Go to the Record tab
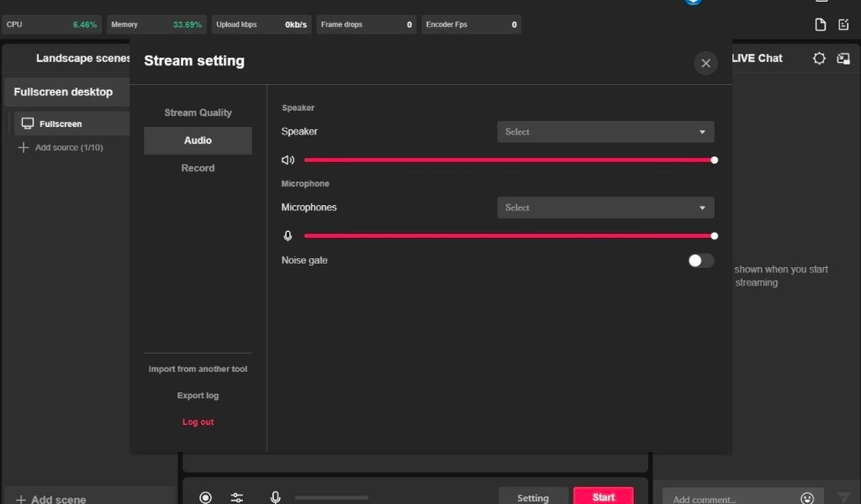Viewport: 861px width, 504px height. [x=198, y=168]
